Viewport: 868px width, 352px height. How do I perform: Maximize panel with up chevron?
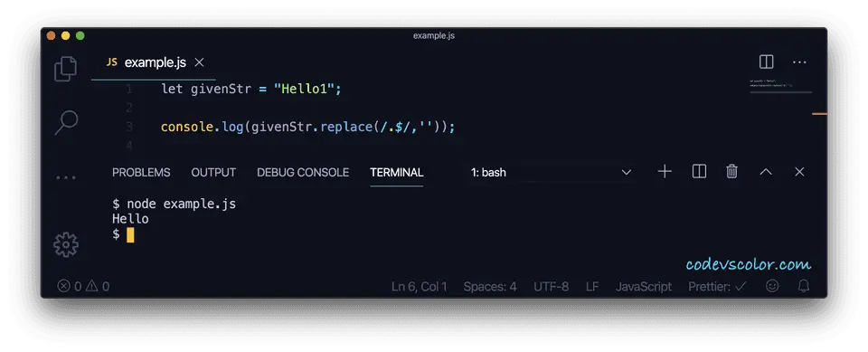pos(766,172)
